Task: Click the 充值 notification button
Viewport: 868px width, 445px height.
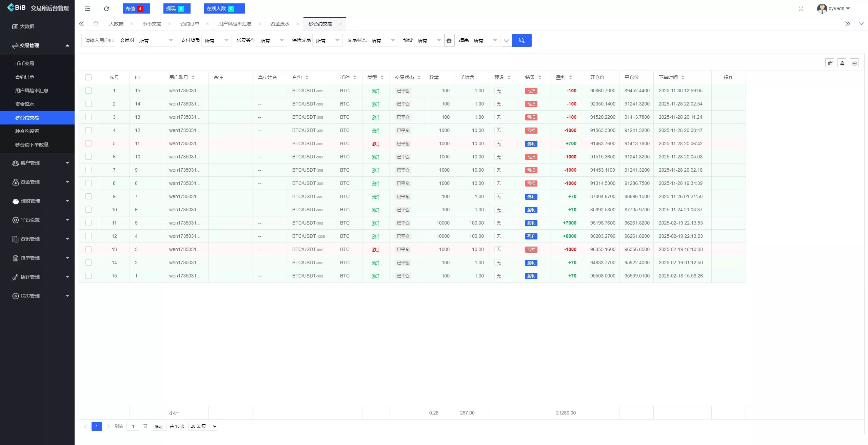Action: [136, 8]
